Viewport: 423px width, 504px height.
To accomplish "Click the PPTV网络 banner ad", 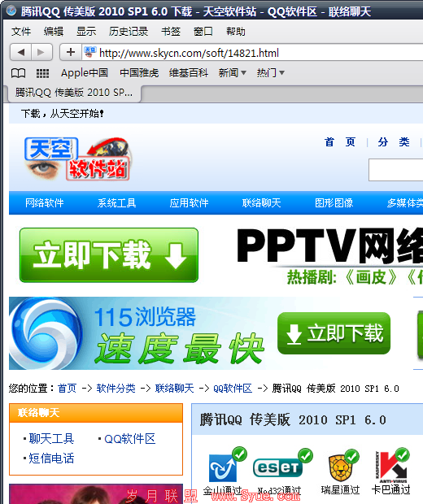I will [329, 255].
